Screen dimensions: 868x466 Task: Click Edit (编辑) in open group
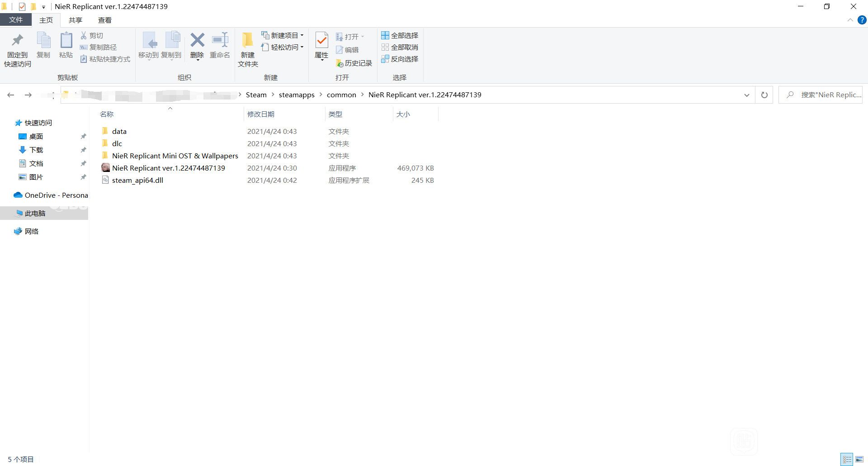347,50
